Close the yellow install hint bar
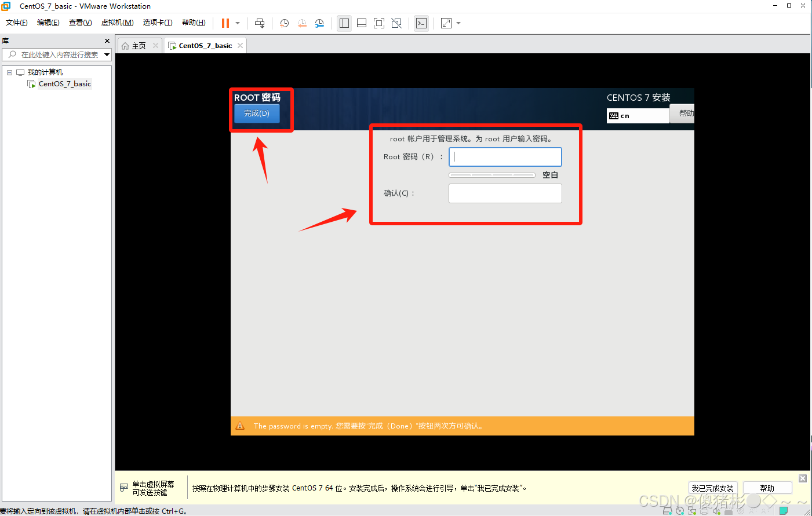This screenshot has width=812, height=516. [803, 478]
